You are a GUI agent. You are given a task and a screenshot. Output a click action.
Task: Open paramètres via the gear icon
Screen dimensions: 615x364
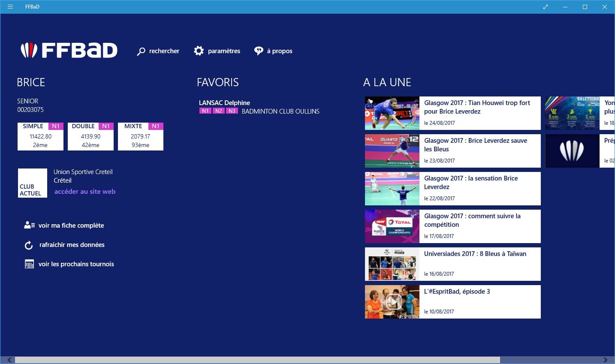point(199,51)
